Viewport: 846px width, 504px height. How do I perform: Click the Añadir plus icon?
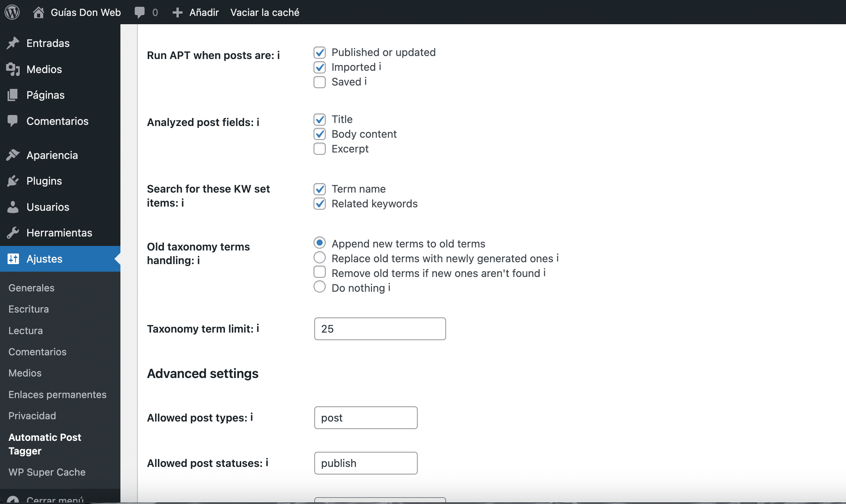[x=177, y=12]
